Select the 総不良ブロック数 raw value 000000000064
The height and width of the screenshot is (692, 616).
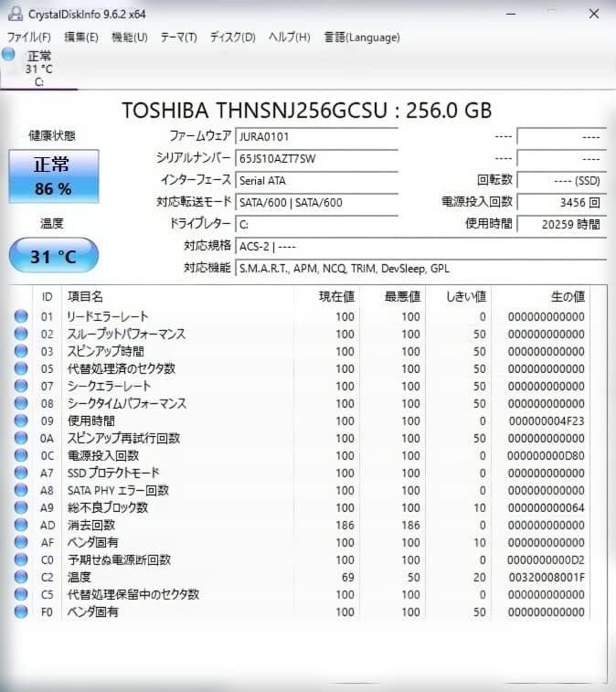[x=547, y=507]
